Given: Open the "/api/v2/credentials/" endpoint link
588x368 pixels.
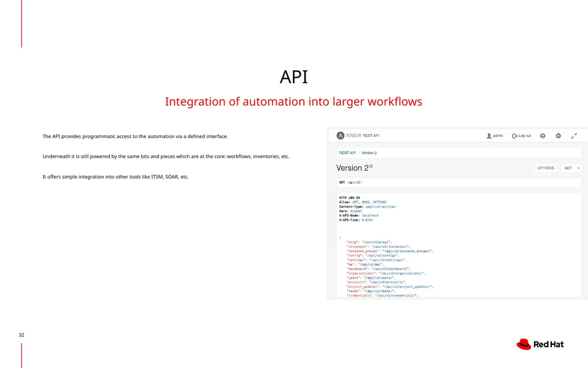Looking at the screenshot, I should pos(396,296).
